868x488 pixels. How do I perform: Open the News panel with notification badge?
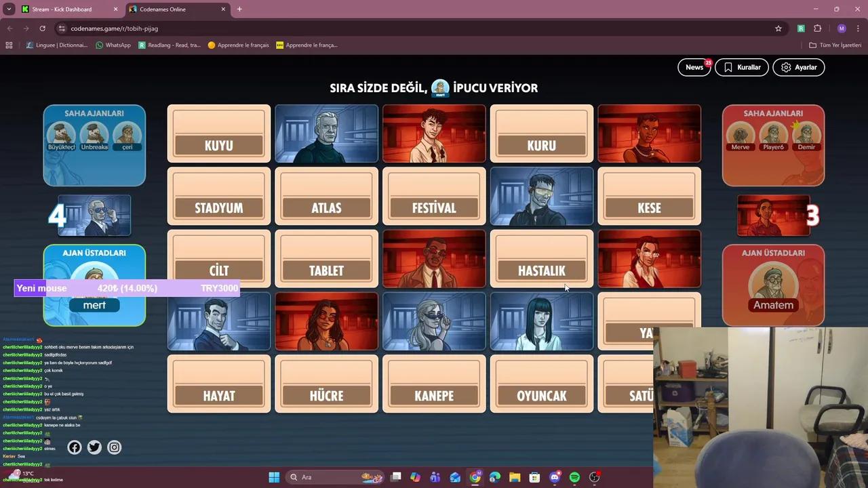[694, 67]
